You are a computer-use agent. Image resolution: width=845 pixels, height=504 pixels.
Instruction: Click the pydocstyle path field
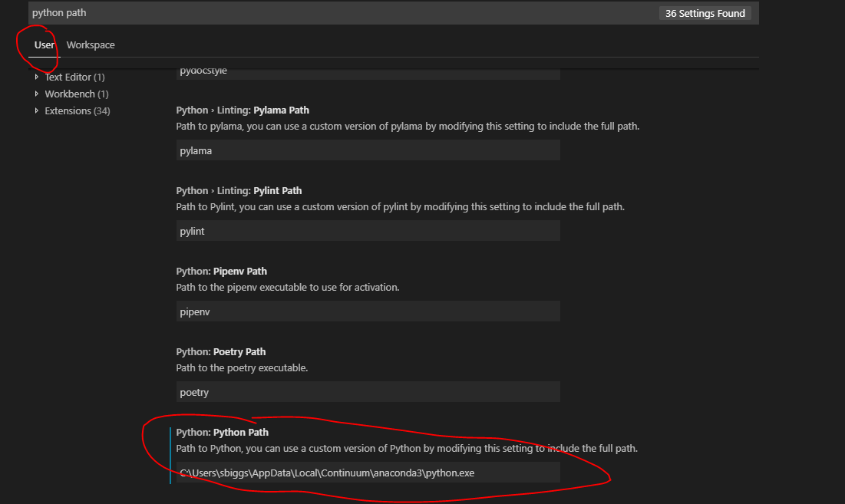tap(368, 71)
